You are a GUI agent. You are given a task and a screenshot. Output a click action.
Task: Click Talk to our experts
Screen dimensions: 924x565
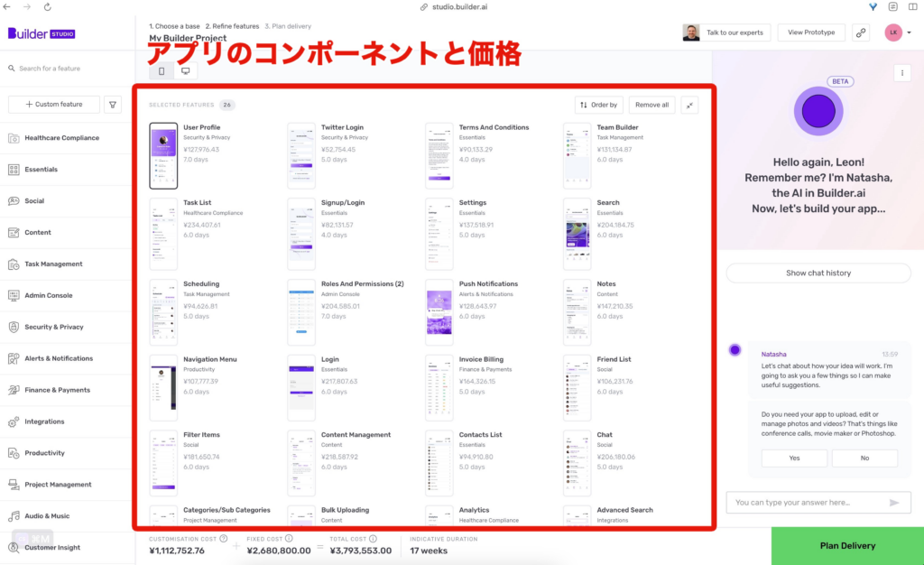click(x=726, y=32)
